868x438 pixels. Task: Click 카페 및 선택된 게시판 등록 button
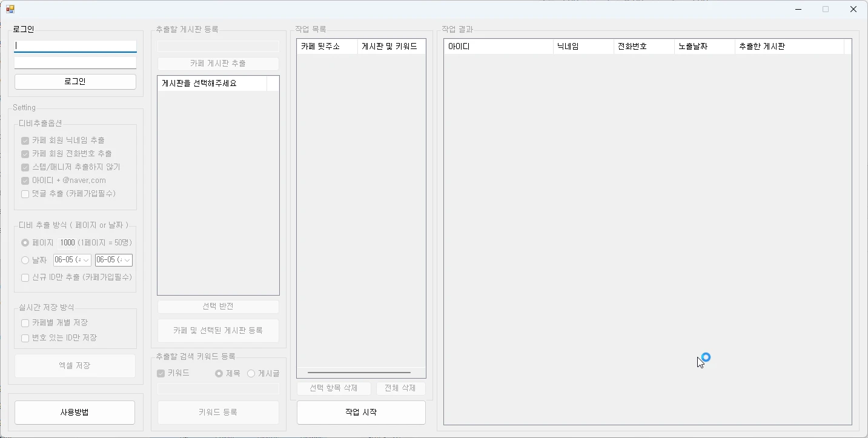point(217,331)
